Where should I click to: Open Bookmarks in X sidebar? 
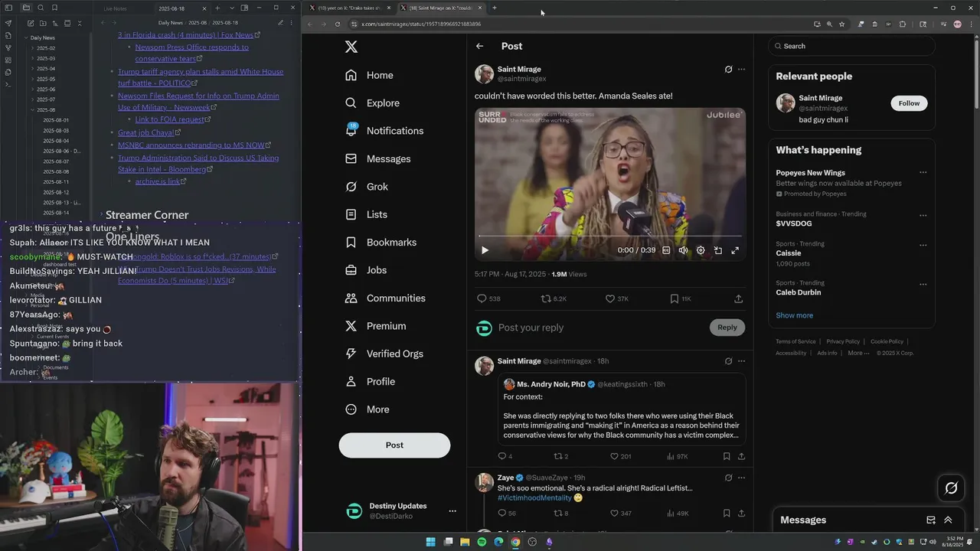381,243
